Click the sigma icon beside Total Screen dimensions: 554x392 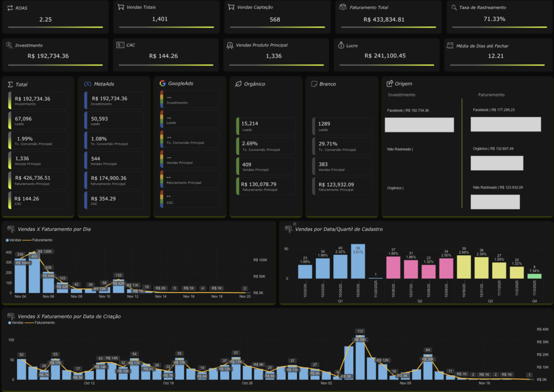coord(10,84)
